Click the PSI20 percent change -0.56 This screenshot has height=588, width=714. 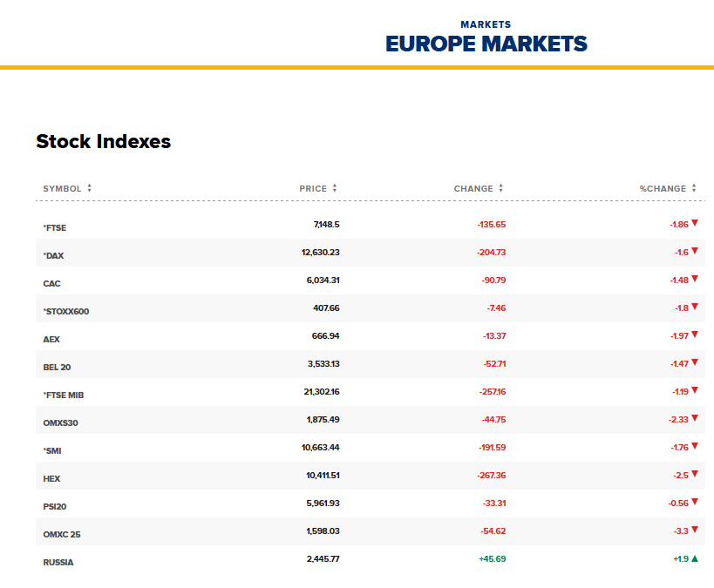[678, 503]
